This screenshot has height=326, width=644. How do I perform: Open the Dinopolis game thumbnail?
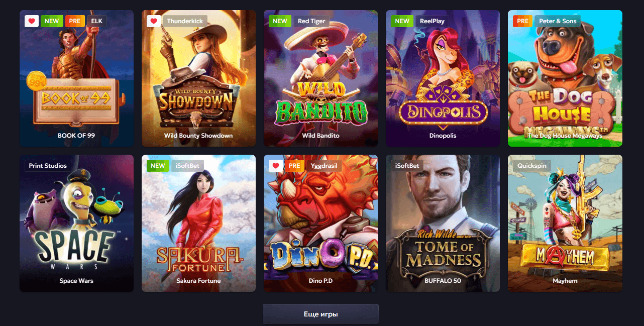[x=443, y=78]
